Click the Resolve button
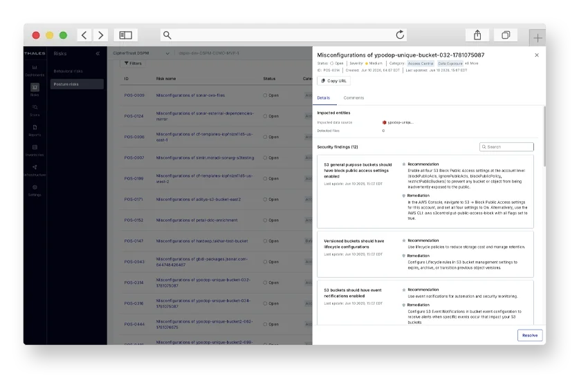Viewport: 588px width, 380px height. click(530, 336)
